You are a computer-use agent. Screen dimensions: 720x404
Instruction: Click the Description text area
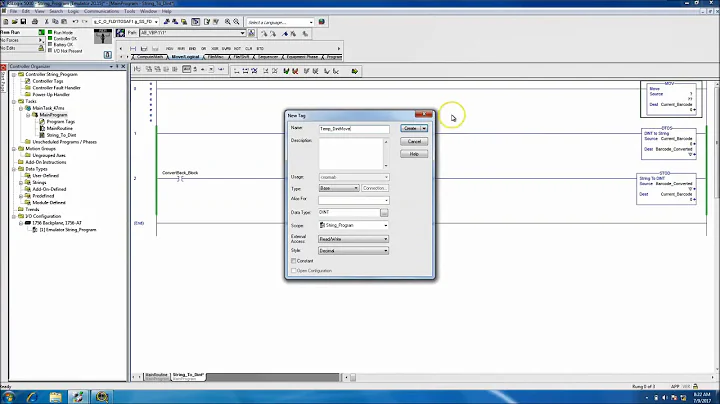[x=351, y=153]
